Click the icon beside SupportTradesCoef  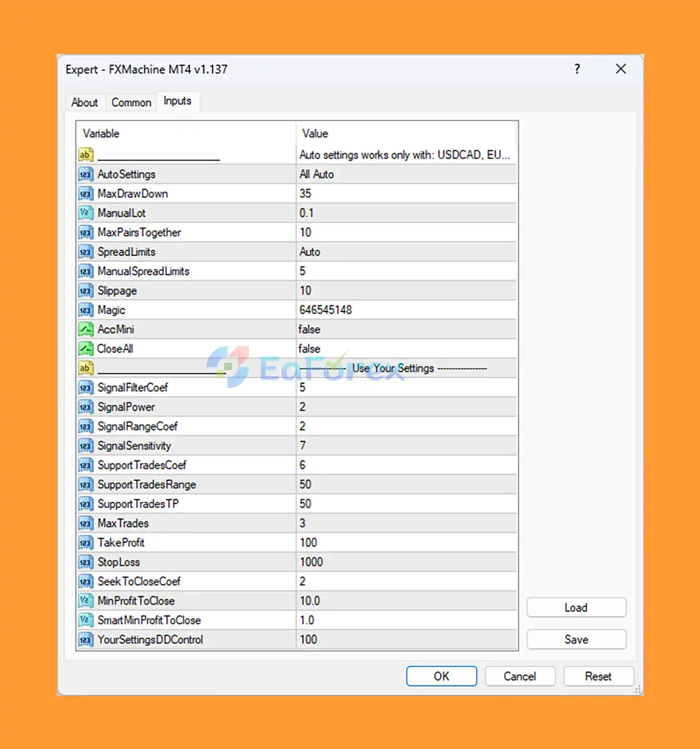[86, 465]
